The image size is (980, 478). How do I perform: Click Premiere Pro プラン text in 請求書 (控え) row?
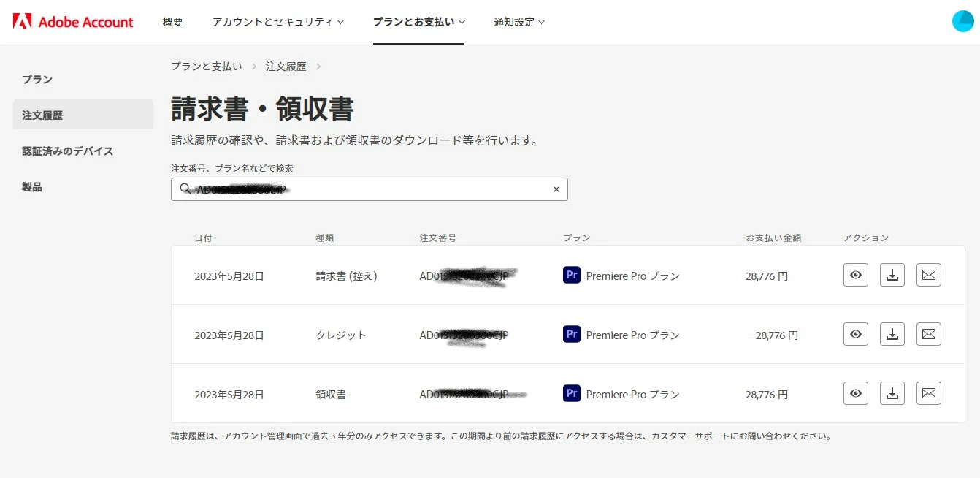click(633, 276)
